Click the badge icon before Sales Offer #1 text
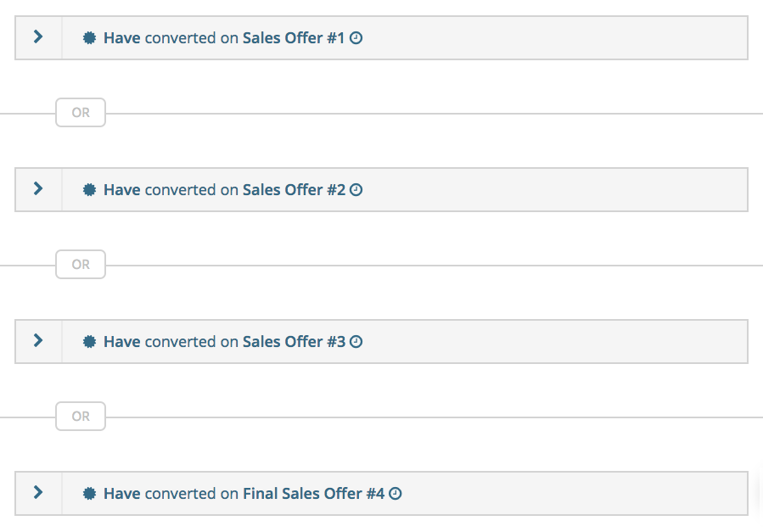 (89, 38)
